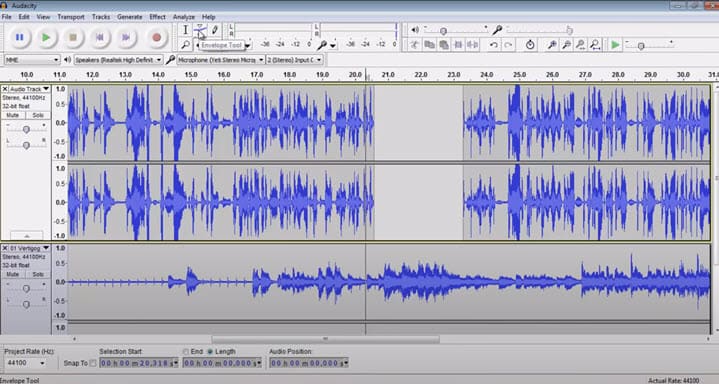The height and width of the screenshot is (384, 719).
Task: Select the End radio button
Action: tap(186, 351)
